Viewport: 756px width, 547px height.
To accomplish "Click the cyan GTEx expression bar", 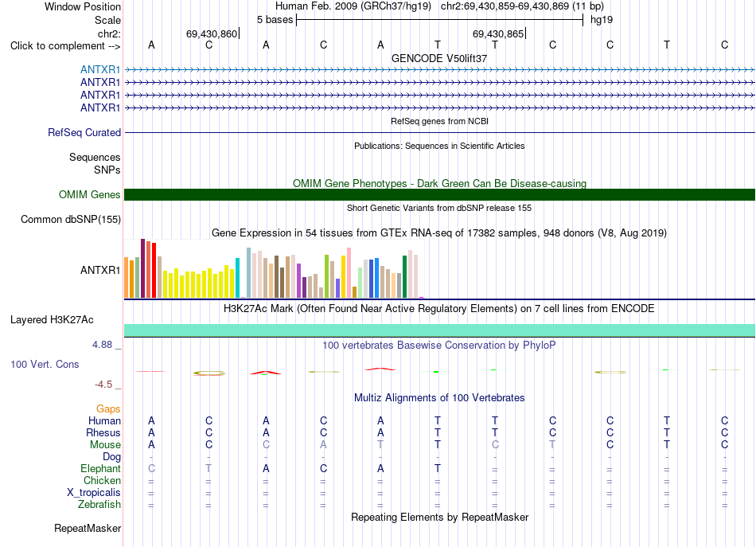I will coord(238,278).
